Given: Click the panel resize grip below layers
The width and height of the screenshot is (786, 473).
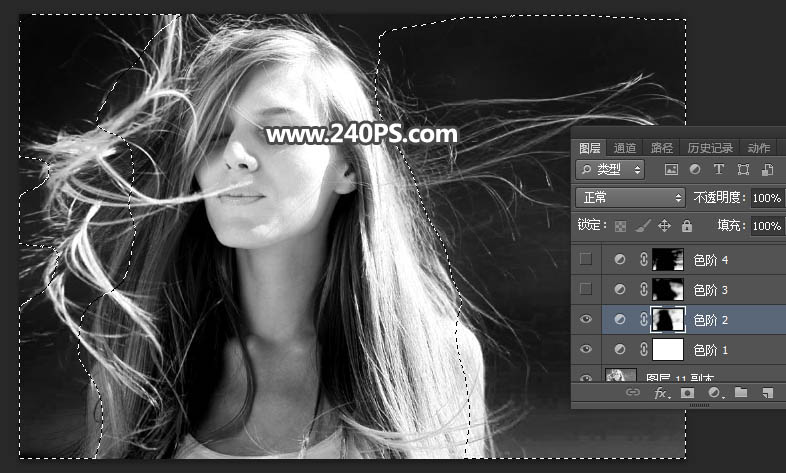Looking at the screenshot, I should click(x=699, y=404).
